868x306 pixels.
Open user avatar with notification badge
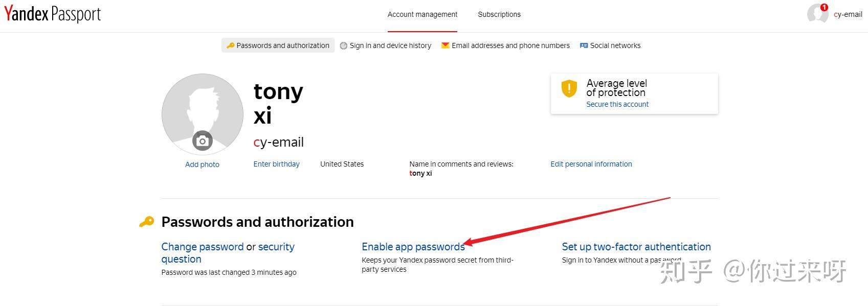(x=817, y=14)
